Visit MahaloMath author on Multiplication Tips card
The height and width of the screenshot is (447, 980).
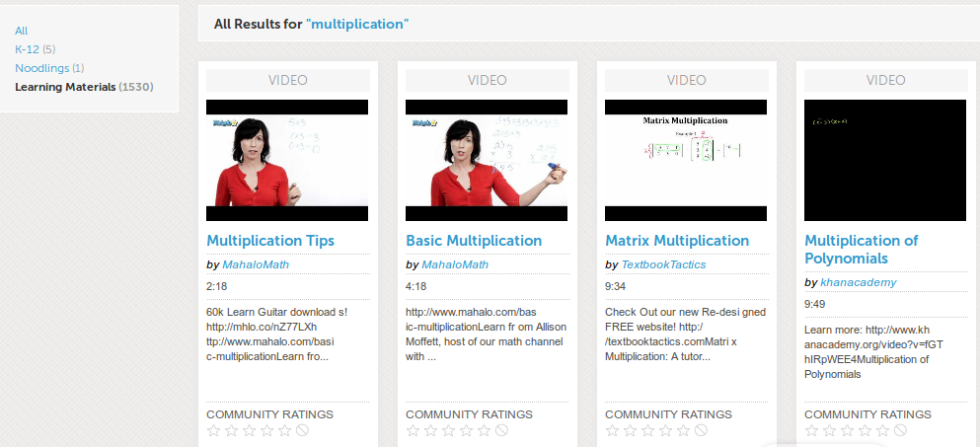256,264
